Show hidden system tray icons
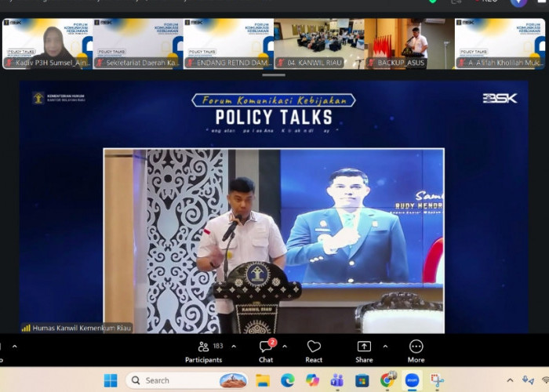The image size is (549, 392). [510, 380]
